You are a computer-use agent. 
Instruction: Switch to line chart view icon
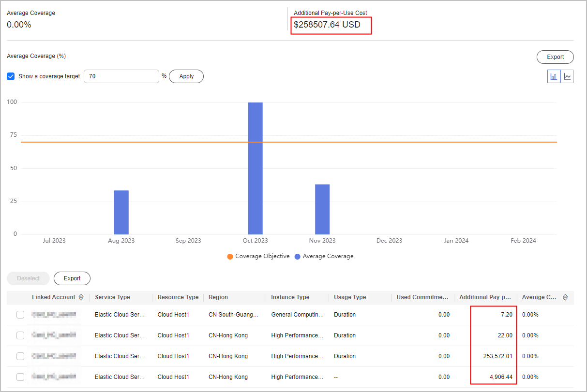click(x=567, y=76)
